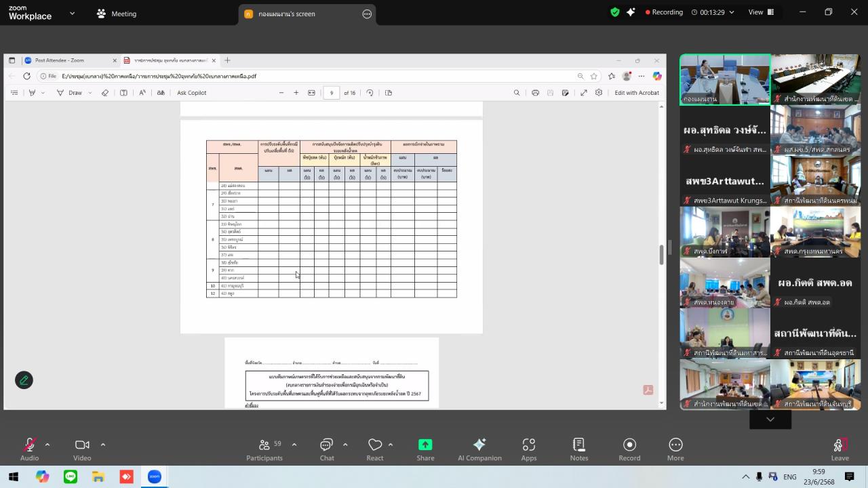Turn on Video camera
868x488 pixels.
click(82, 445)
